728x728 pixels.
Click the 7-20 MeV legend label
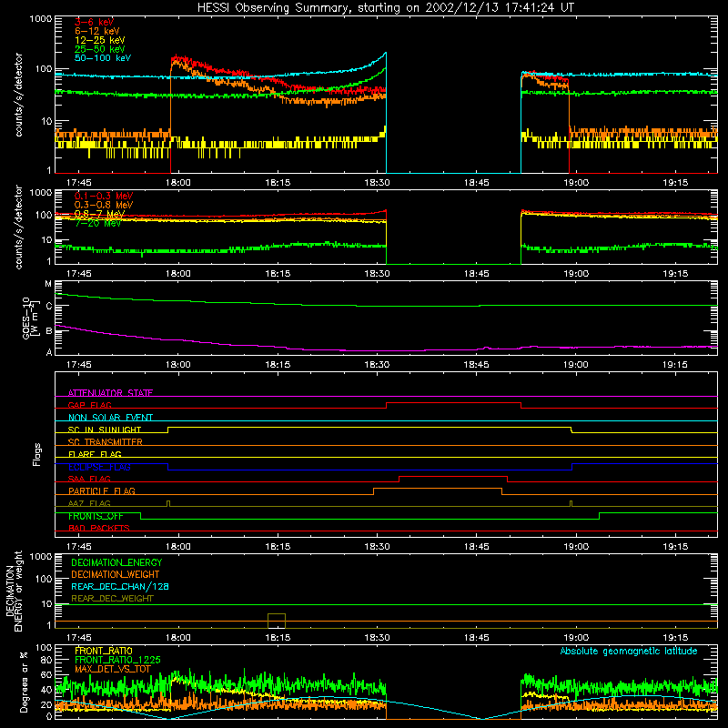coord(97,223)
